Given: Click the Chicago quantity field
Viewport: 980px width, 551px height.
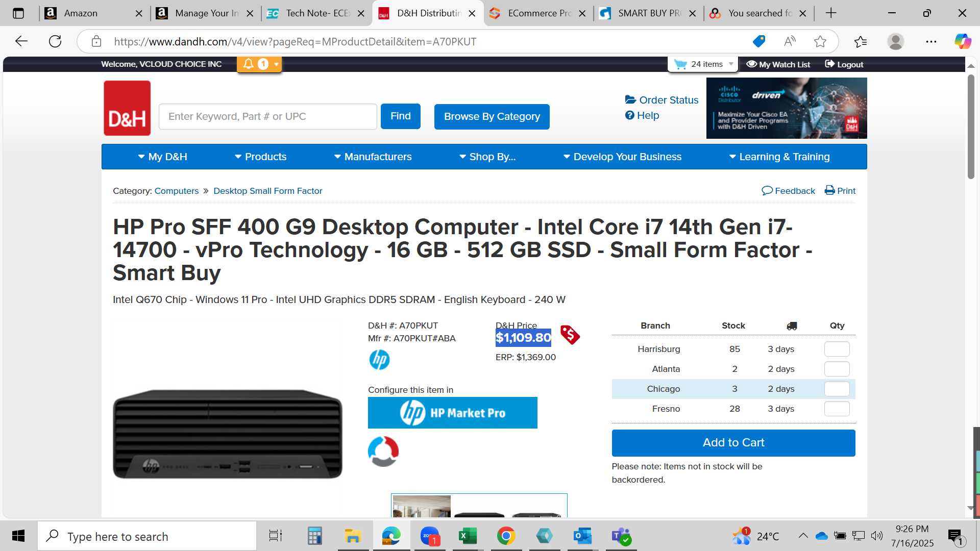Looking at the screenshot, I should [x=837, y=389].
